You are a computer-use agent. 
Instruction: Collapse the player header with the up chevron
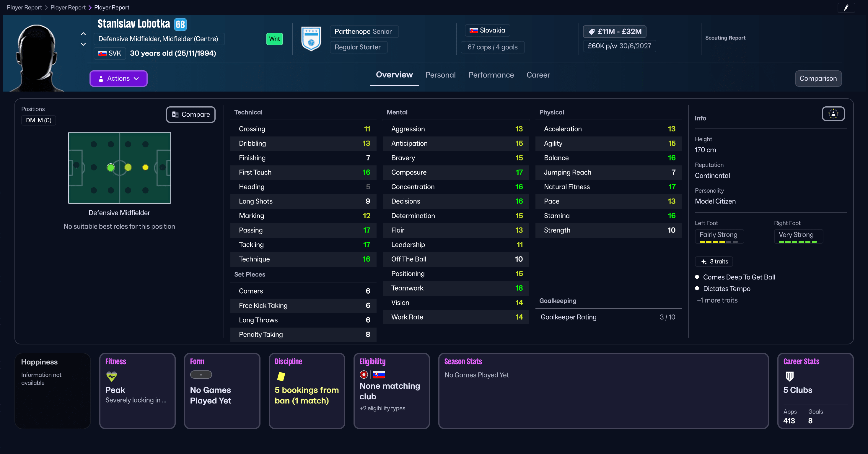coord(83,34)
